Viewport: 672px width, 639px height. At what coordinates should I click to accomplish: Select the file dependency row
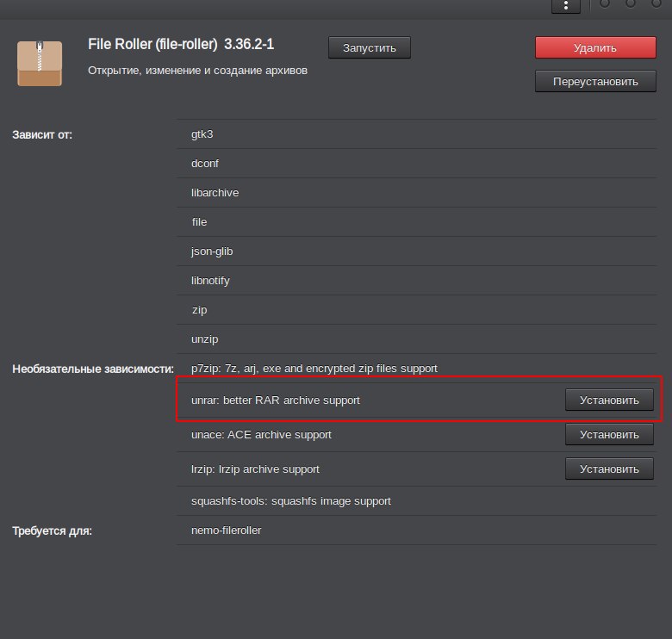tap(416, 222)
